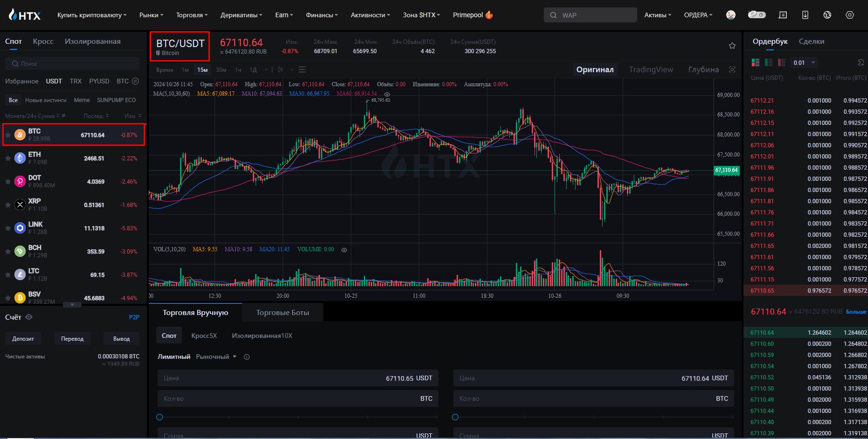868x439 pixels.
Task: Open the P2P link
Action: pyautogui.click(x=134, y=317)
